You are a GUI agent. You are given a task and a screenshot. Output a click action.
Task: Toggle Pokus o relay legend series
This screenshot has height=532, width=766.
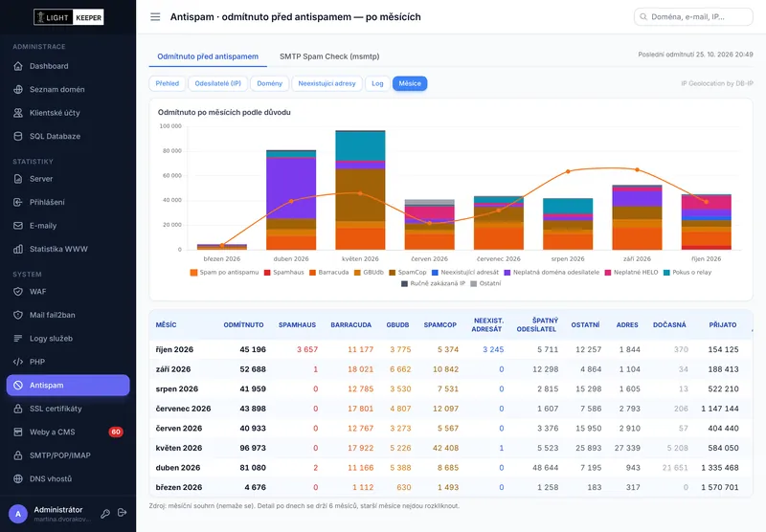coord(687,273)
